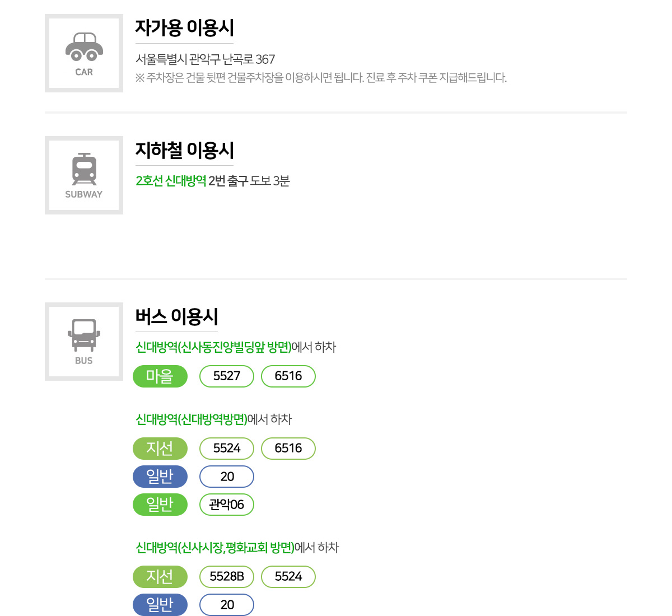Viewport: 672px width, 616px height.
Task: Click the 버스 이용시 heading
Action: tap(176, 316)
